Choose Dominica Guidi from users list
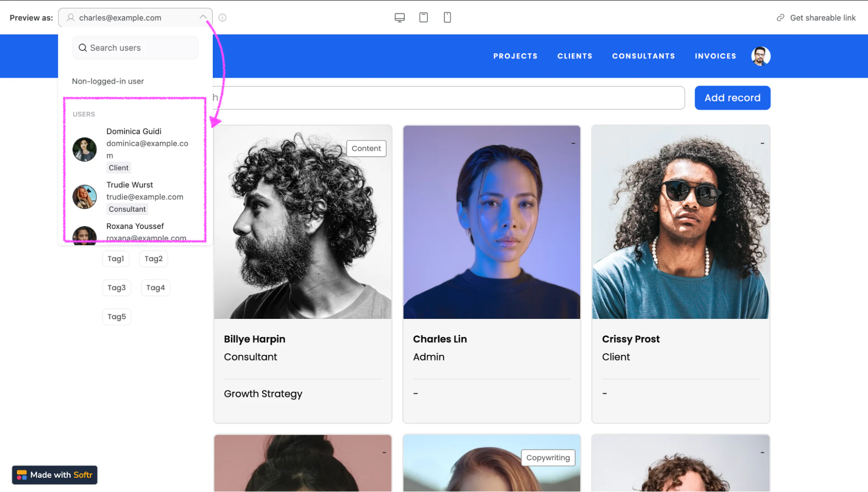 135,149
